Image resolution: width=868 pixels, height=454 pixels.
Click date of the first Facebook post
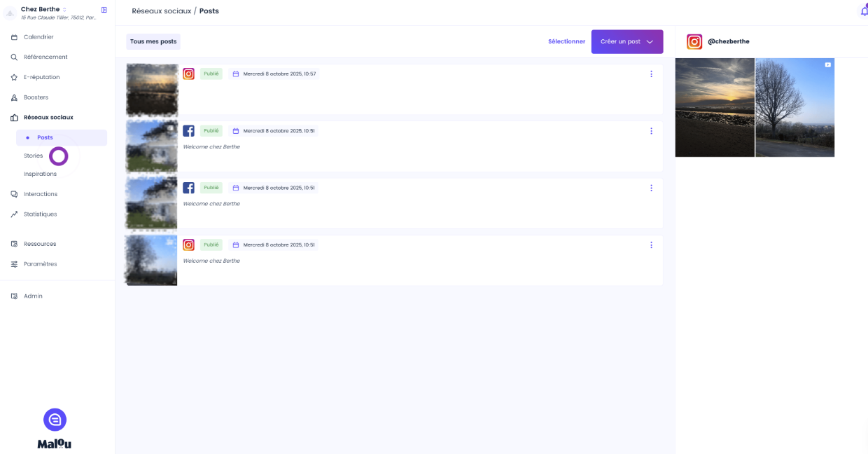pos(279,131)
